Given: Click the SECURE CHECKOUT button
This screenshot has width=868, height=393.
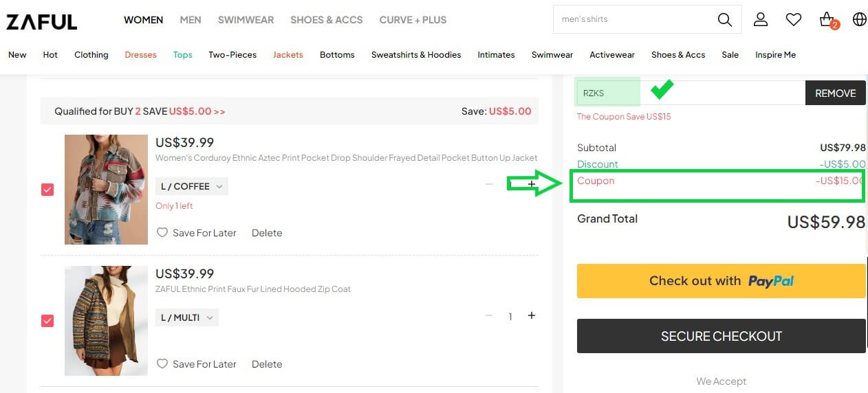Looking at the screenshot, I should click(x=721, y=336).
